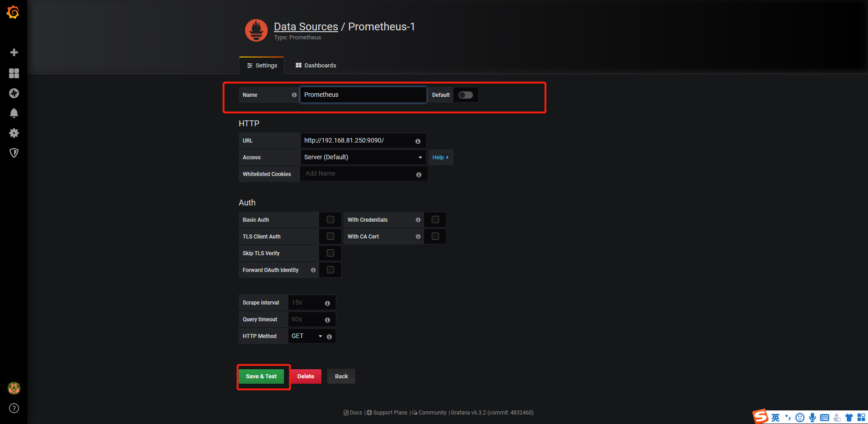
Task: Click the Prometheus flame logo
Action: pyautogui.click(x=256, y=30)
